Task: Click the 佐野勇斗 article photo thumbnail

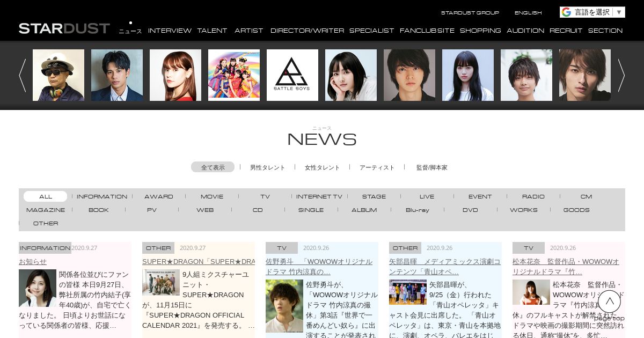Action: coord(284,306)
